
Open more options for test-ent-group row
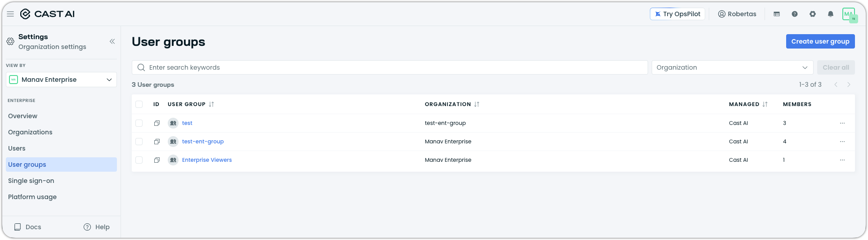coord(842,142)
